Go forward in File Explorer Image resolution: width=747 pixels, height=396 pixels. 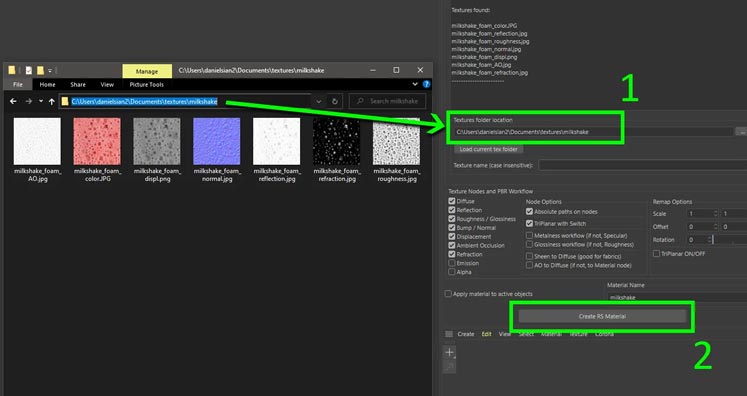(x=29, y=102)
